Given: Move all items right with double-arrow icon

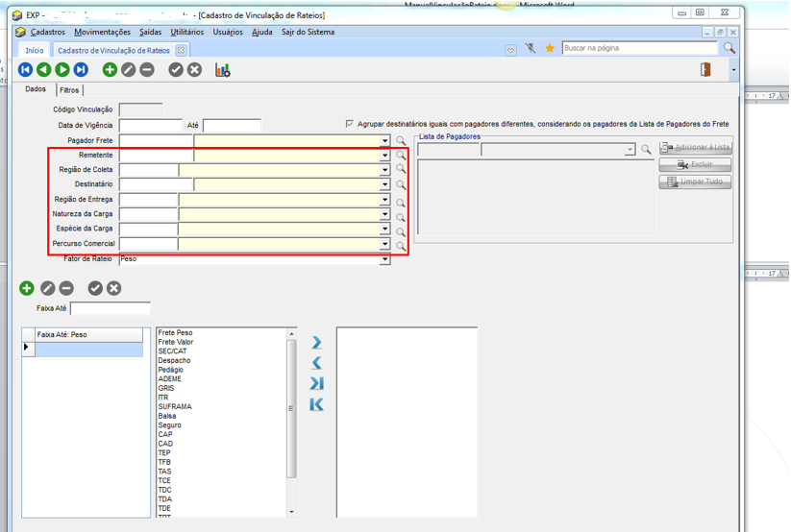Looking at the screenshot, I should [316, 384].
